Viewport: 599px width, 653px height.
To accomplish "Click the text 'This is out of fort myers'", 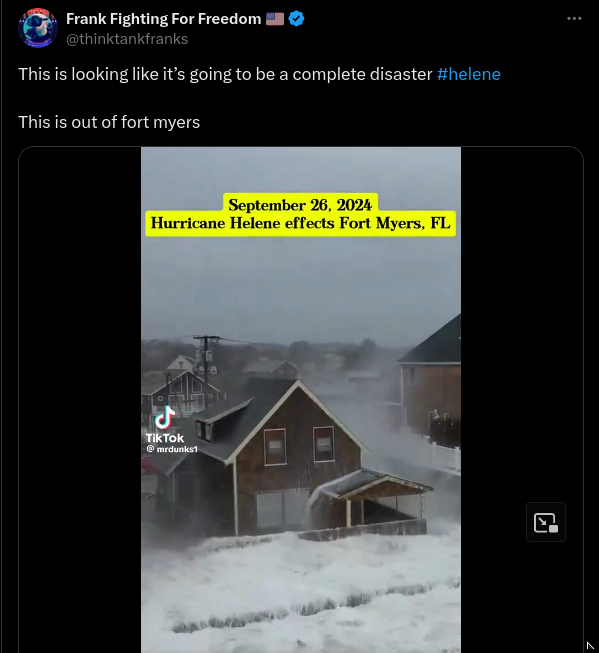I will click(x=109, y=122).
